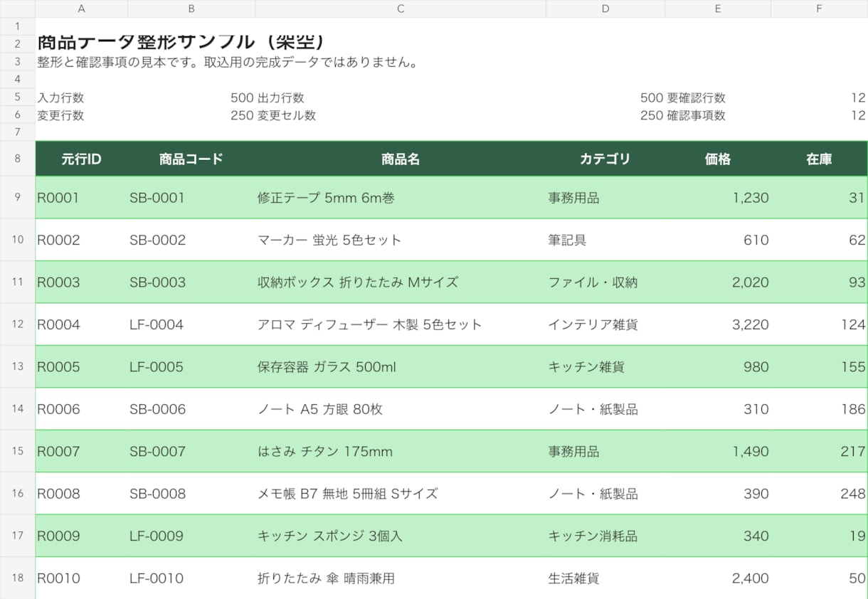The width and height of the screenshot is (868, 599).
Task: Click product name マーカー 蛍光 5色セット
Action: point(401,240)
